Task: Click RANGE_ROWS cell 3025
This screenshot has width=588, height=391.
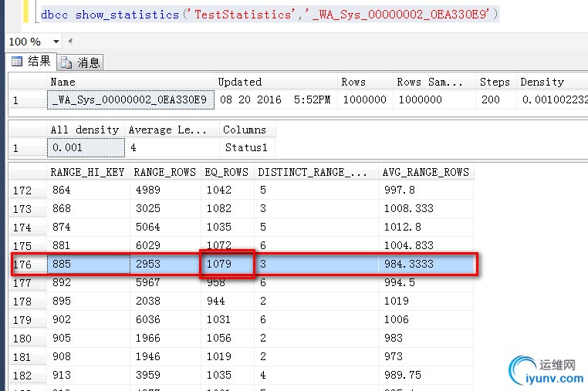Action: (x=165, y=208)
